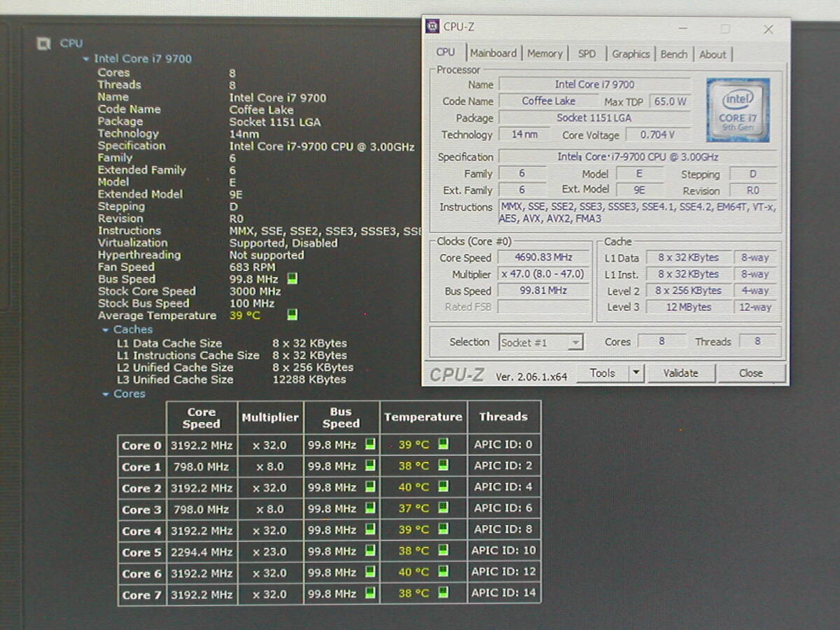Click the CPU chip icon in Speccy
Viewport: 840px width, 630px height.
(x=43, y=43)
